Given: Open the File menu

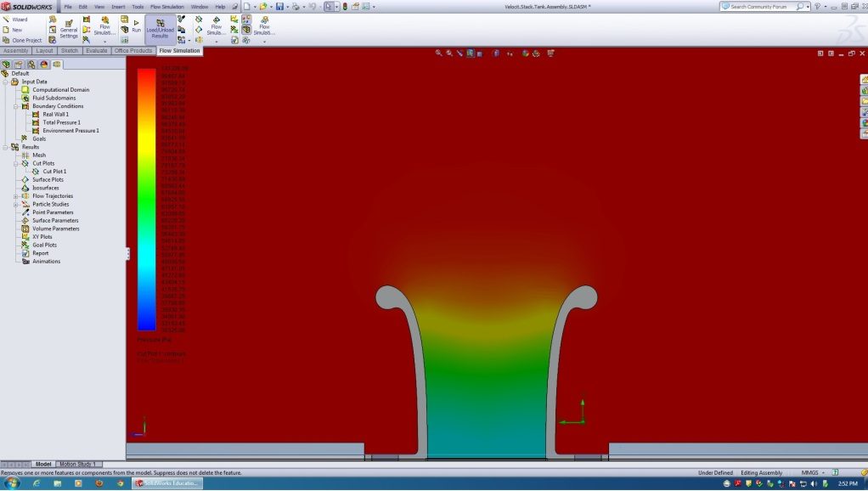Looking at the screenshot, I should (x=68, y=7).
